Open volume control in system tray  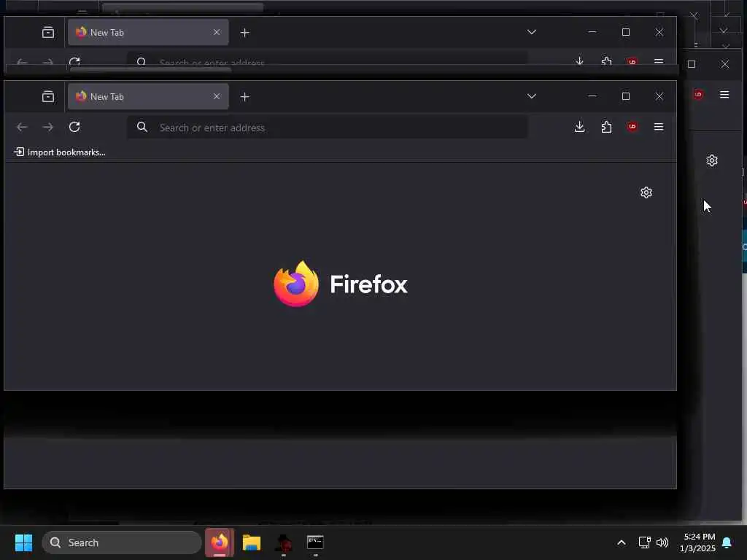(662, 542)
